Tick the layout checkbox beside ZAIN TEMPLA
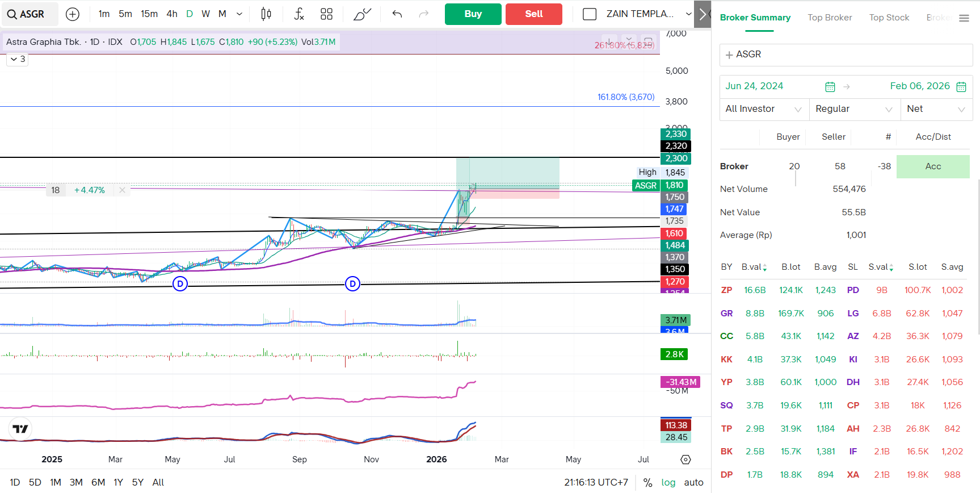 (590, 14)
